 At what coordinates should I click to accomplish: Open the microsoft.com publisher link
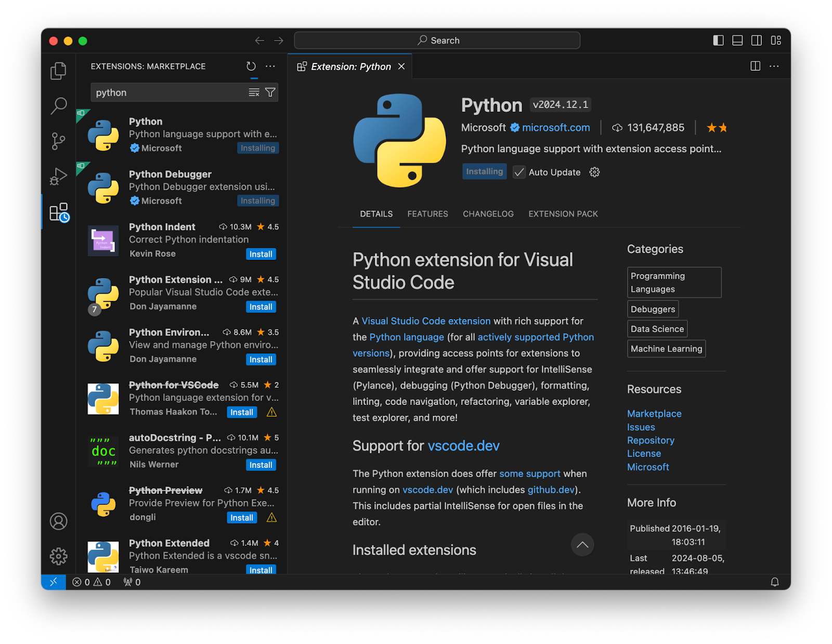point(556,127)
